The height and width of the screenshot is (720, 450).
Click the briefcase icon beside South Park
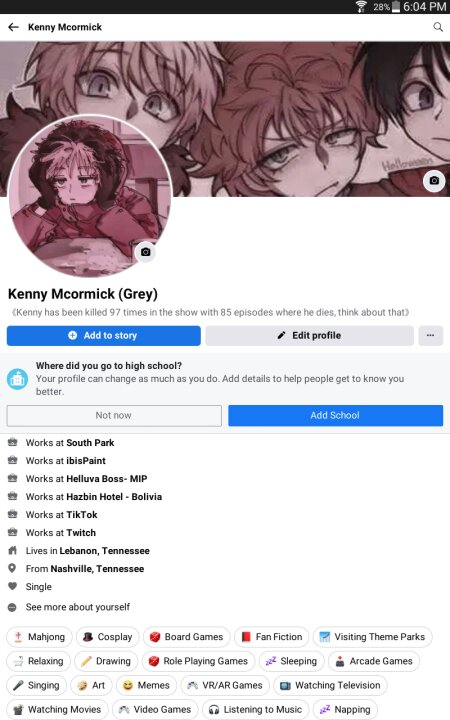pyautogui.click(x=12, y=442)
